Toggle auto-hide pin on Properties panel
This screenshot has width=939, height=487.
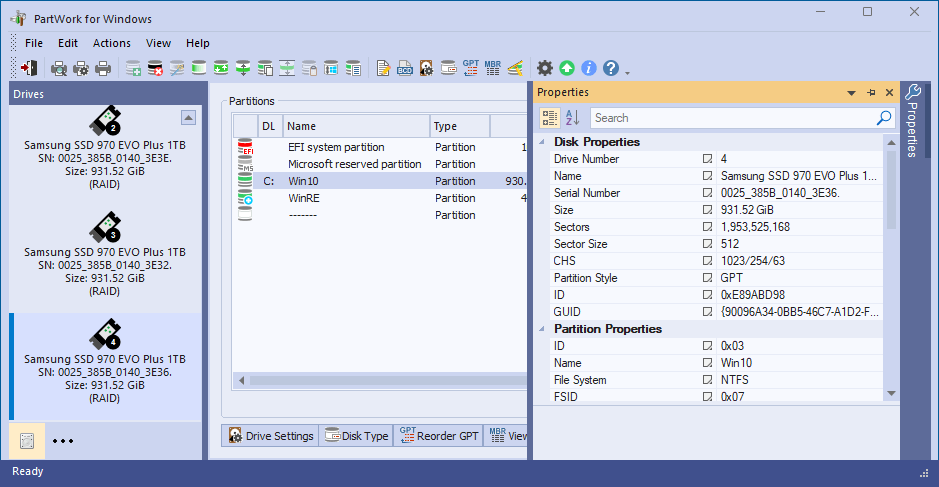[x=871, y=93]
